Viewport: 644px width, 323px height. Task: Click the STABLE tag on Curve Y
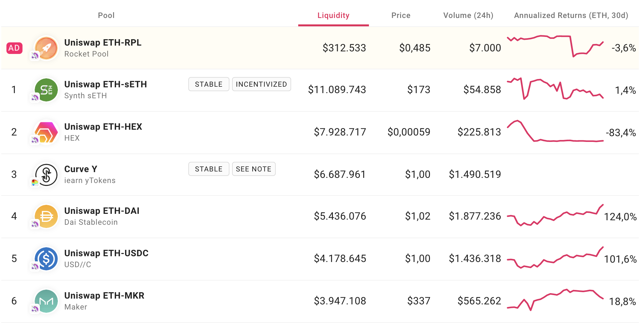(x=209, y=169)
